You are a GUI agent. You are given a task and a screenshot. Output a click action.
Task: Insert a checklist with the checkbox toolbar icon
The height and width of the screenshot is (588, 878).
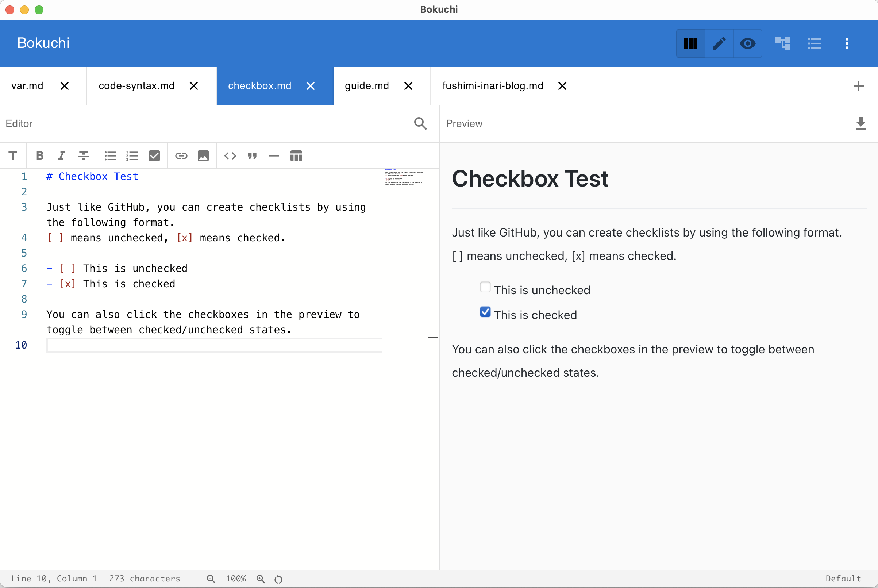pyautogui.click(x=154, y=156)
